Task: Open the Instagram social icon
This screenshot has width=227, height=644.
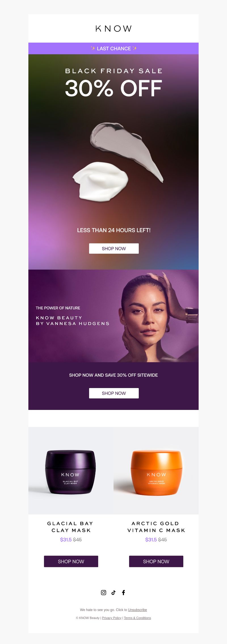Action: click(x=104, y=592)
